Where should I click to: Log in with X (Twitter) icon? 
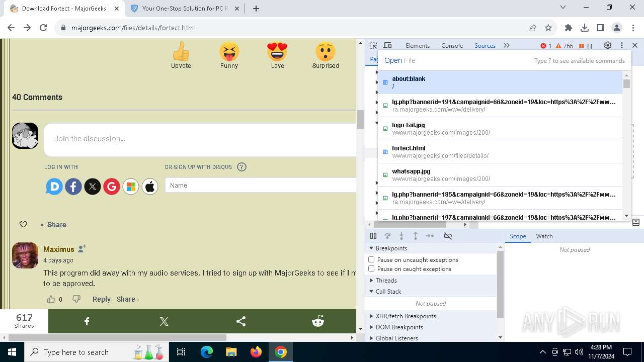point(93,187)
